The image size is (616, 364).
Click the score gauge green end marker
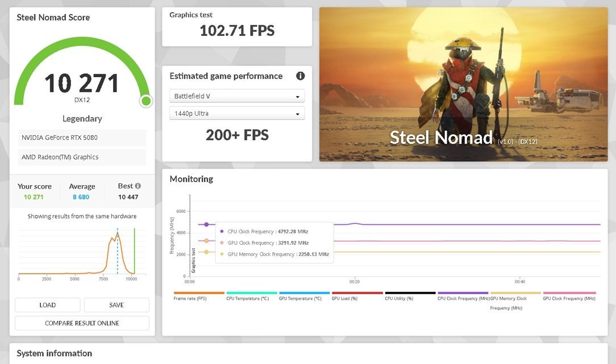[x=145, y=101]
